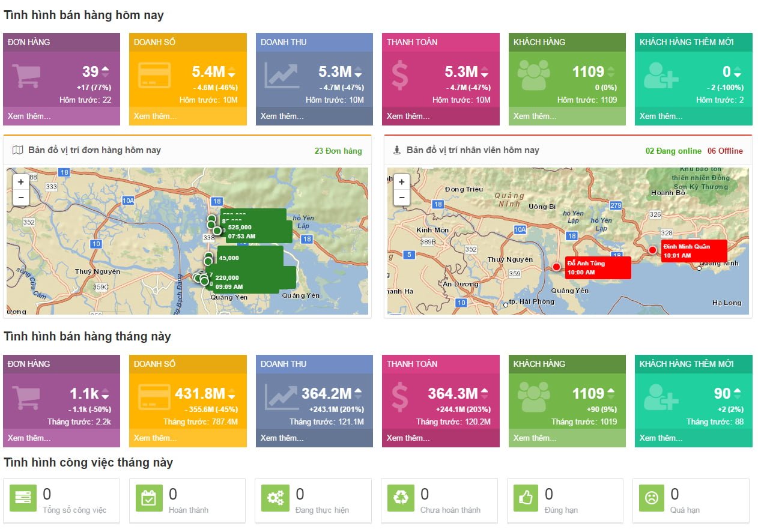Click the Đỗ Anh Tùng employee marker label
Screen dimensions: 758x532
(x=598, y=268)
